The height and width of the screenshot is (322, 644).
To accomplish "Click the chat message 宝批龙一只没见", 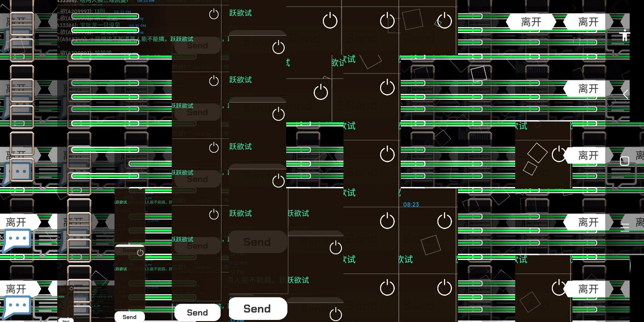I will coord(100,25).
